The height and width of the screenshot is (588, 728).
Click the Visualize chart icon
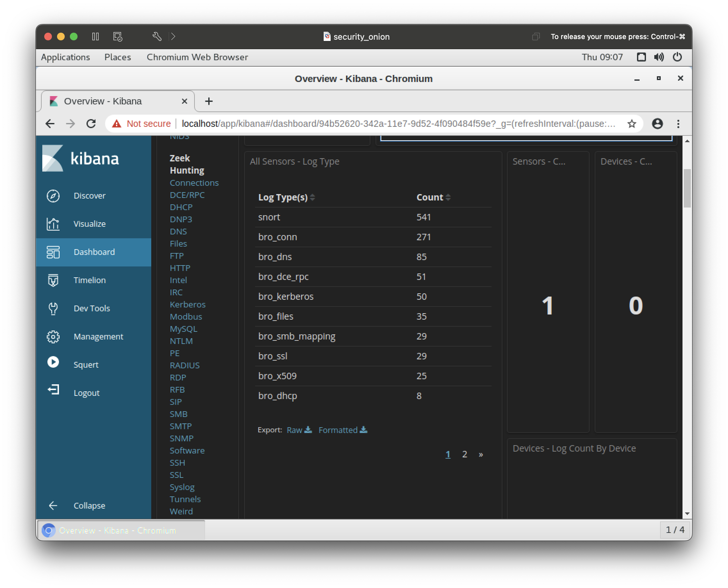(53, 224)
